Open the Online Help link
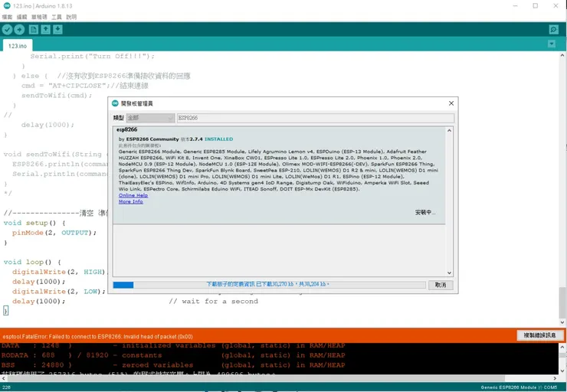The image size is (567, 392). click(x=133, y=195)
